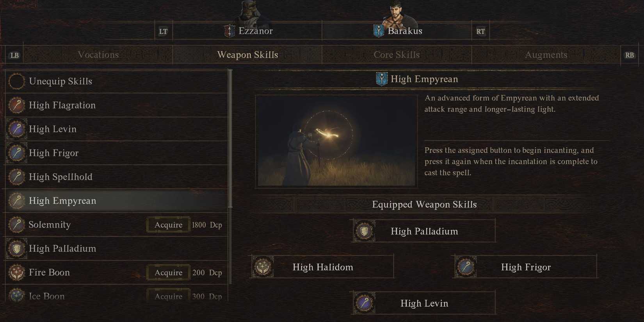Image resolution: width=644 pixels, height=322 pixels.
Task: Select the High Flagration skill icon
Action: [16, 105]
